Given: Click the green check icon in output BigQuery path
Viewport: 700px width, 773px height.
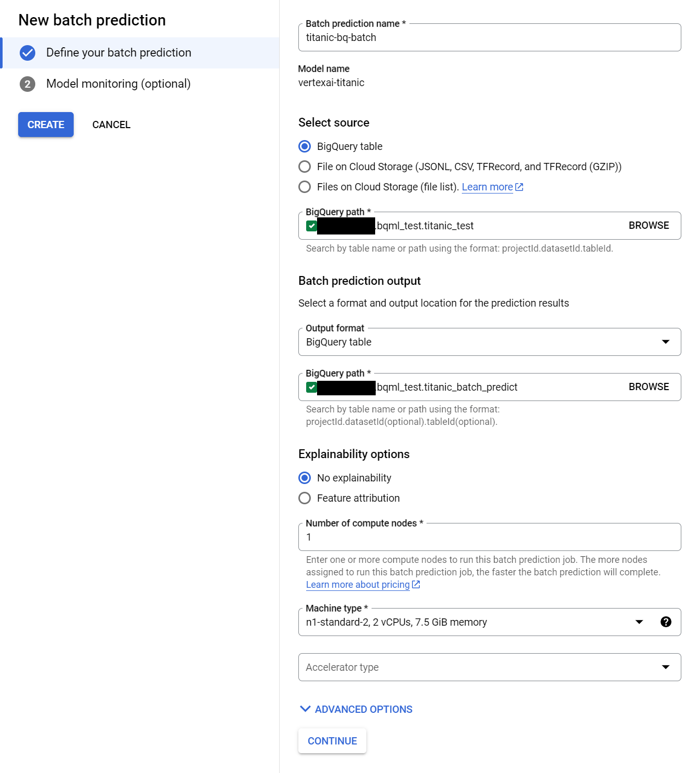Looking at the screenshot, I should [311, 387].
